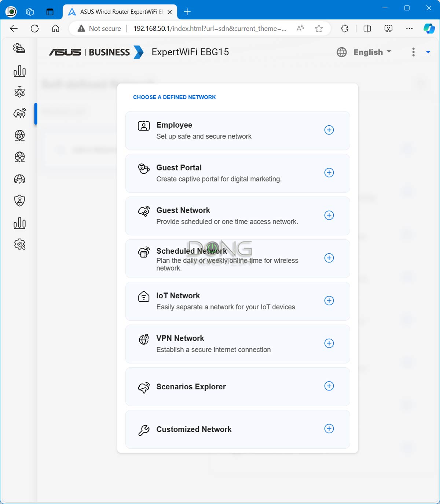Click the Read aloud icon in the address bar

pos(300,29)
